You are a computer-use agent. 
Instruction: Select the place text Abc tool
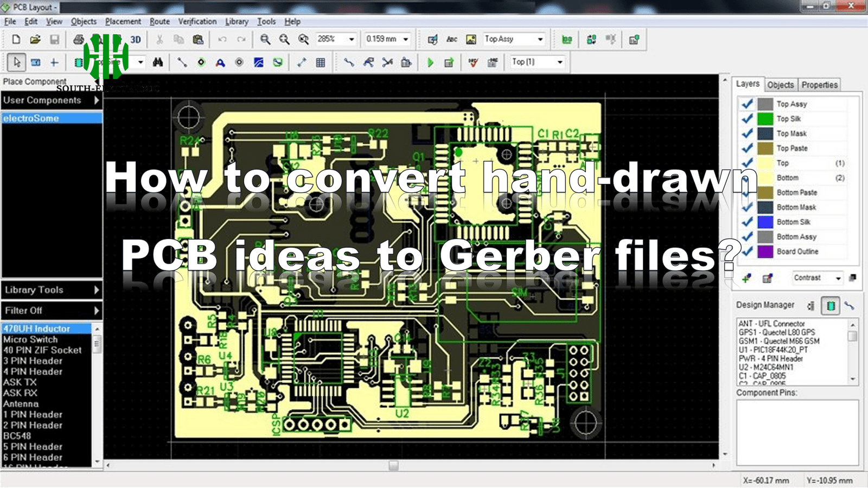[451, 40]
